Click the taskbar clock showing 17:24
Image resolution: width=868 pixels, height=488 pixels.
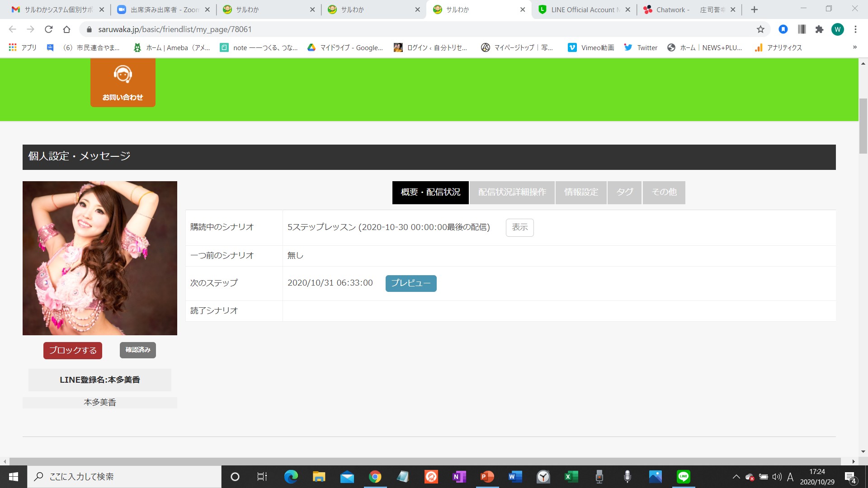(817, 477)
